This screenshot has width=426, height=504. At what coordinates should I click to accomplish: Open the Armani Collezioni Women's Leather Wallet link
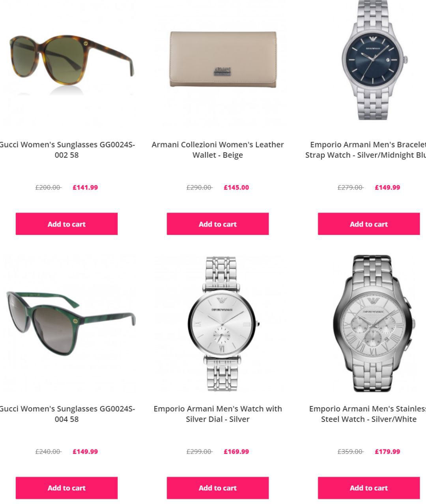[218, 150]
